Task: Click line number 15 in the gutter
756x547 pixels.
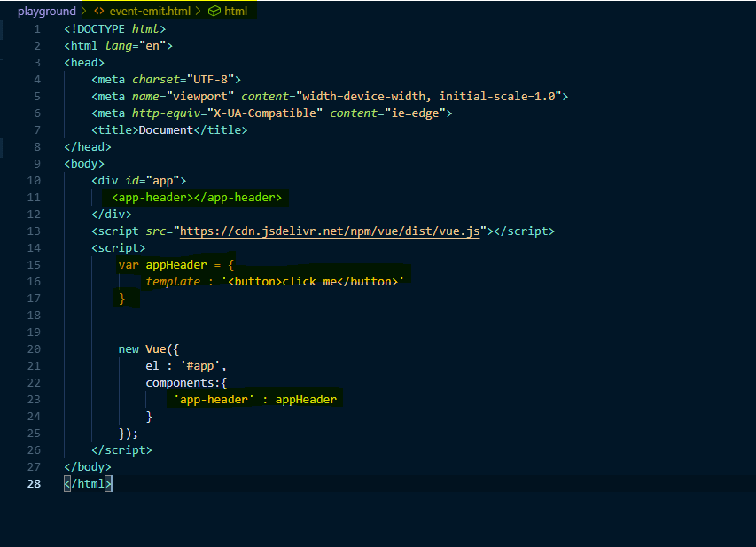Action: click(x=34, y=265)
